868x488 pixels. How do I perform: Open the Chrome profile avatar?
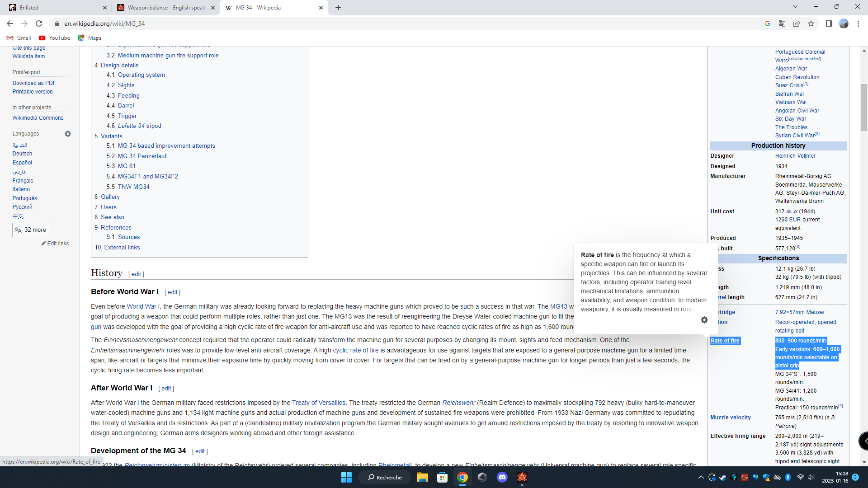pyautogui.click(x=844, y=23)
